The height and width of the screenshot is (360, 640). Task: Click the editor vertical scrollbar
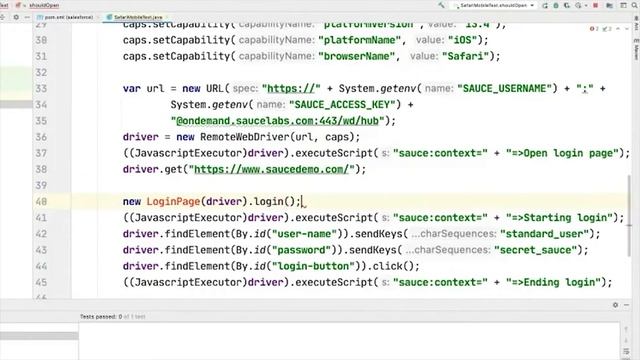[629, 216]
